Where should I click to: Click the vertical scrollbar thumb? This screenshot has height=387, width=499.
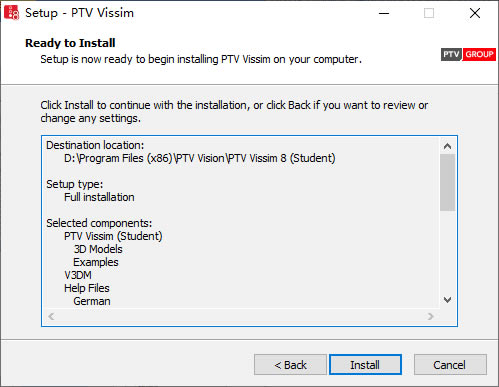448,182
